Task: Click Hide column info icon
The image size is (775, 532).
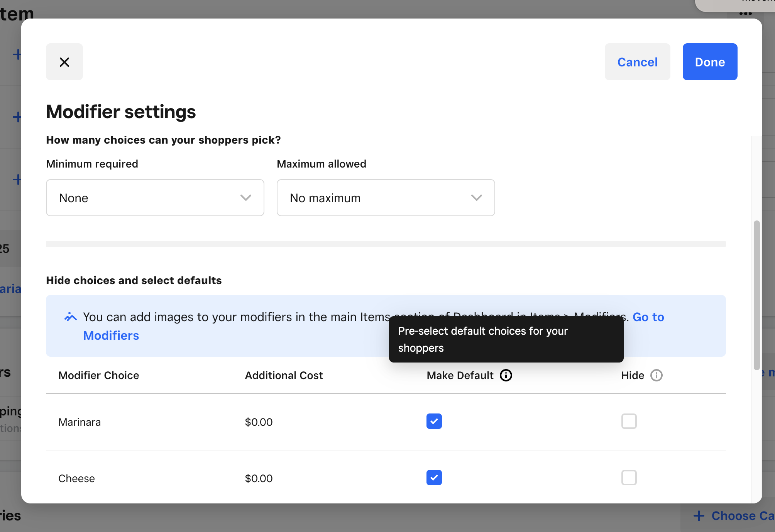Action: point(656,375)
